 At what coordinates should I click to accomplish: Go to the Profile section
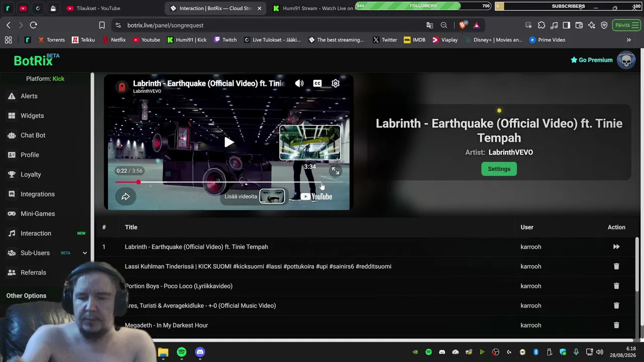30,155
